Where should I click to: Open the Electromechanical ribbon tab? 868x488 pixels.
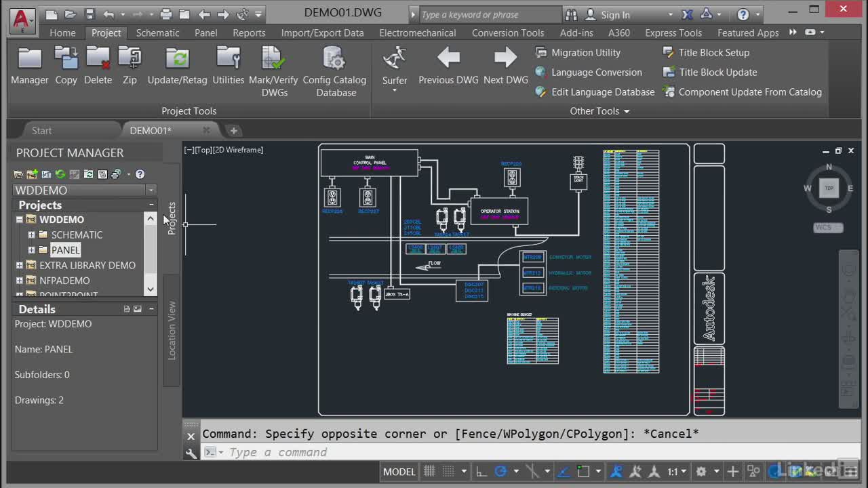point(417,33)
